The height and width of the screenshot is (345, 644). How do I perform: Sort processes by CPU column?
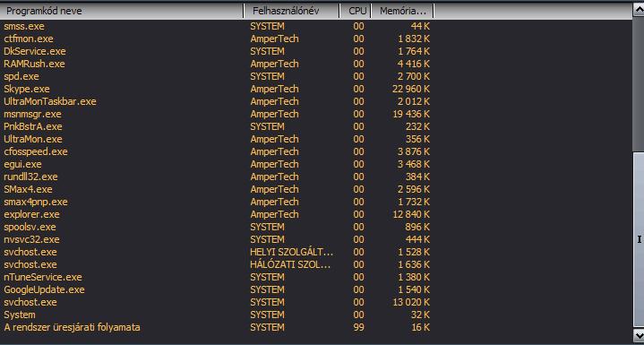(x=356, y=11)
